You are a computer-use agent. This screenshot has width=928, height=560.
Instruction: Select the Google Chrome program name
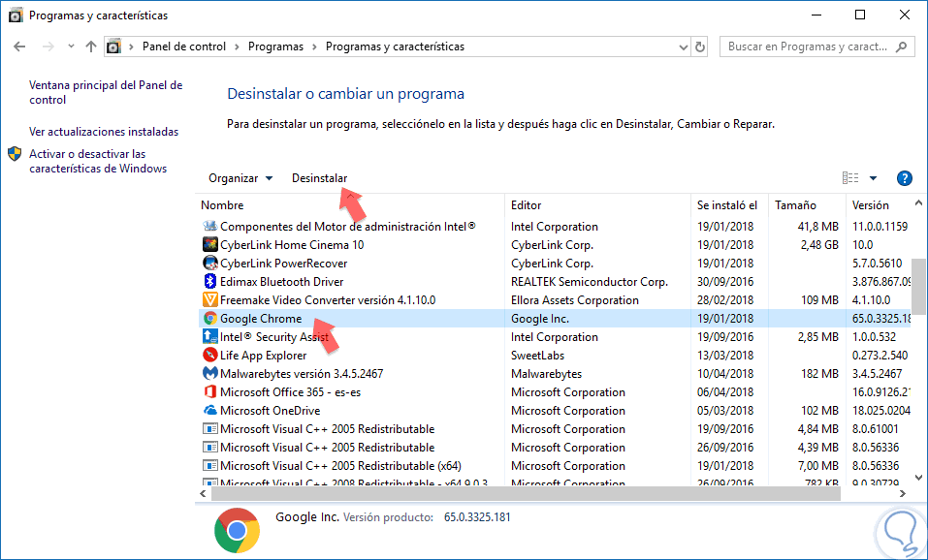tap(261, 318)
